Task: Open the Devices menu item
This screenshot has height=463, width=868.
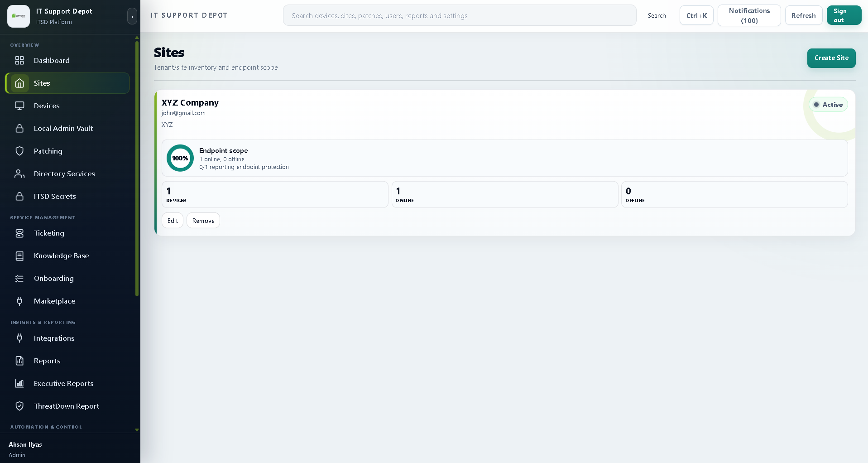Action: 67,106
